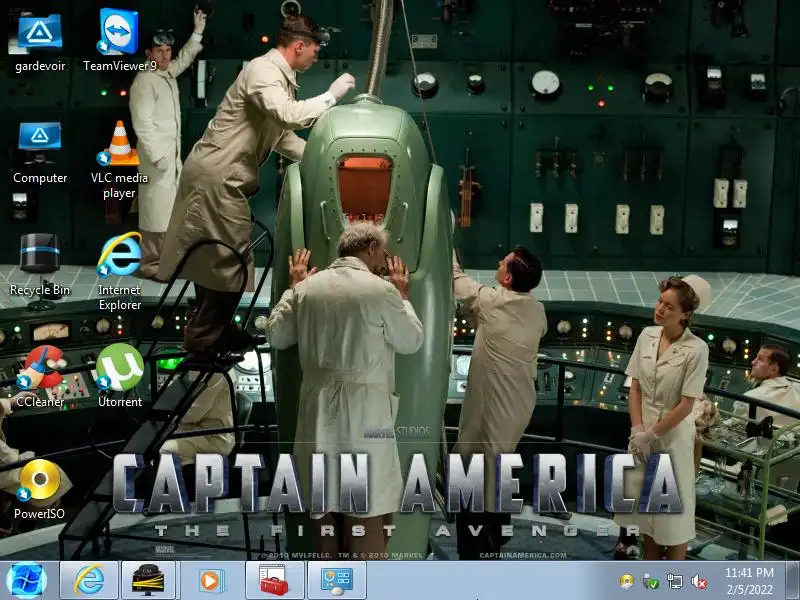Viewport: 800px width, 600px height.
Task: Open PowerISO desktop shortcut
Action: tap(39, 482)
